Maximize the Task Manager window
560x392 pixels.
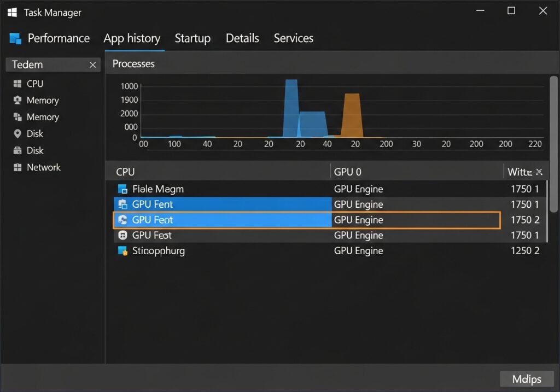click(511, 11)
